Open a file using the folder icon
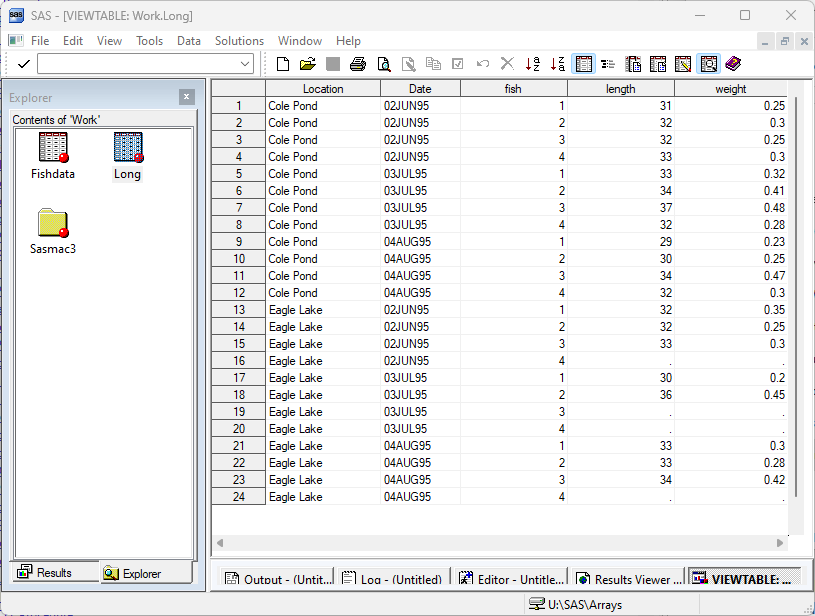The image size is (815, 616). click(x=307, y=64)
